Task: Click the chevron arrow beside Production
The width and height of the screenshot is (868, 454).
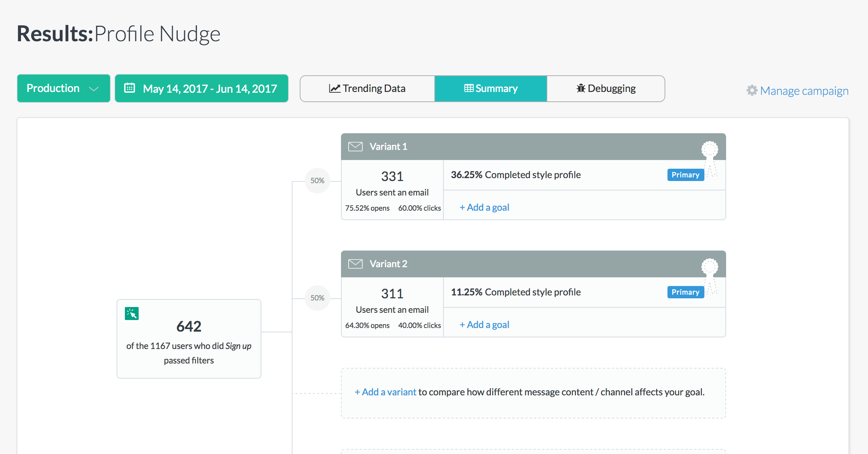Action: tap(94, 89)
